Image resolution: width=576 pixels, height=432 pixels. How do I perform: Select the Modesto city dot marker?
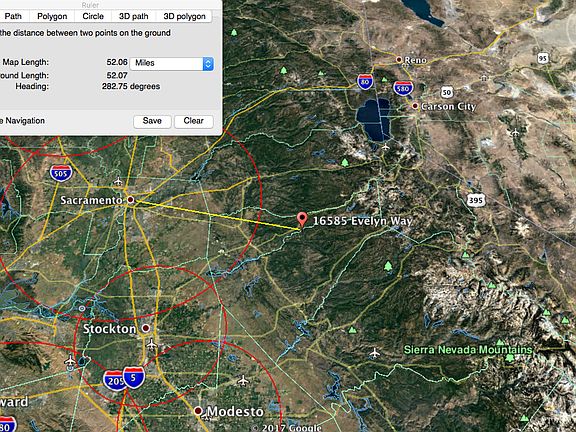198,410
